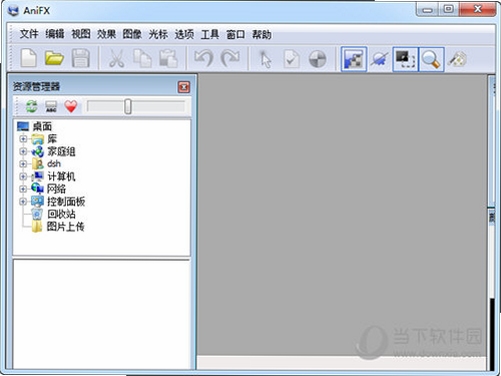Click the red heart favorites icon
Screen dimensions: 501x376
pyautogui.click(x=71, y=107)
